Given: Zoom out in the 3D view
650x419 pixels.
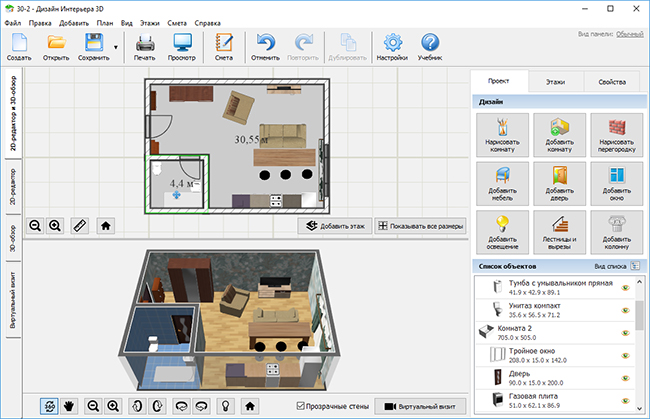Looking at the screenshot, I should (93, 406).
